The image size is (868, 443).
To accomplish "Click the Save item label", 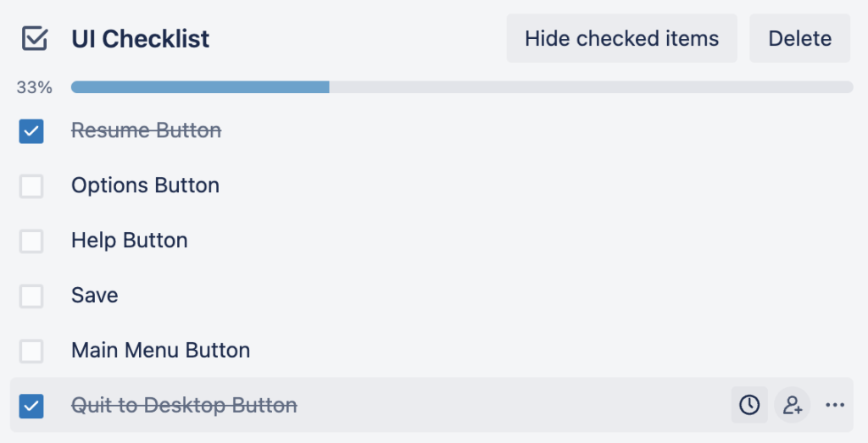I will [x=94, y=296].
